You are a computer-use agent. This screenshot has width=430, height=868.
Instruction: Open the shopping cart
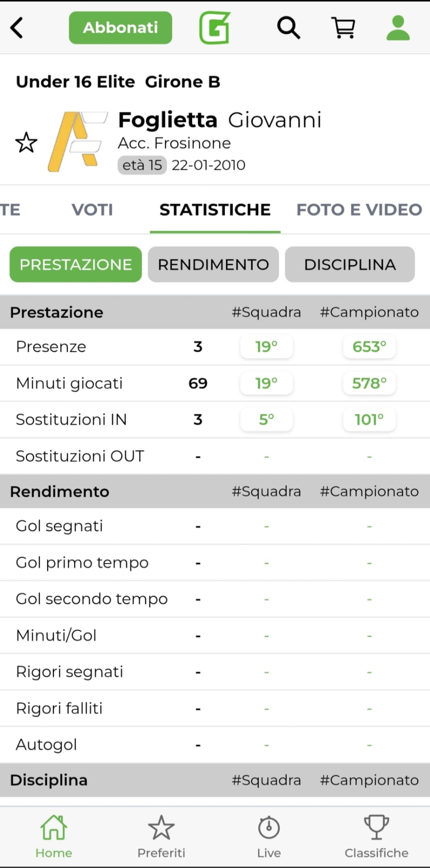(x=344, y=28)
